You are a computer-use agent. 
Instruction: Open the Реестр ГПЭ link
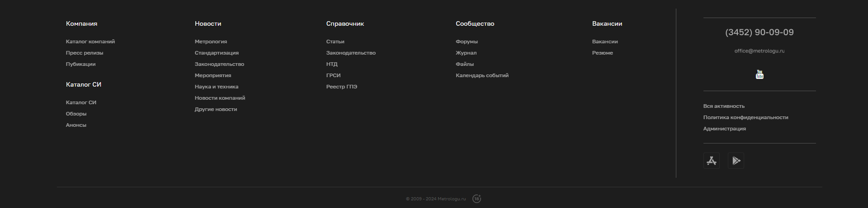341,87
